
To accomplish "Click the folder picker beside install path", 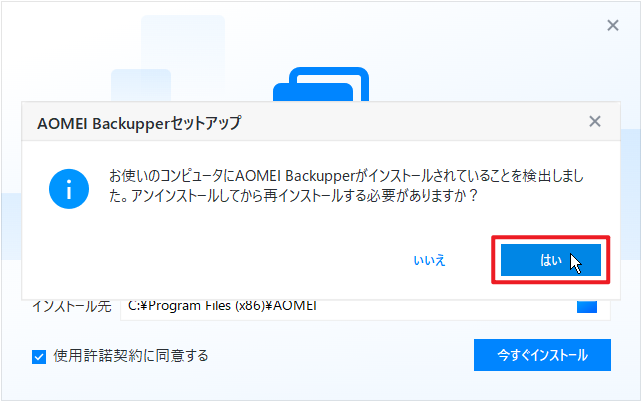I will 587,307.
